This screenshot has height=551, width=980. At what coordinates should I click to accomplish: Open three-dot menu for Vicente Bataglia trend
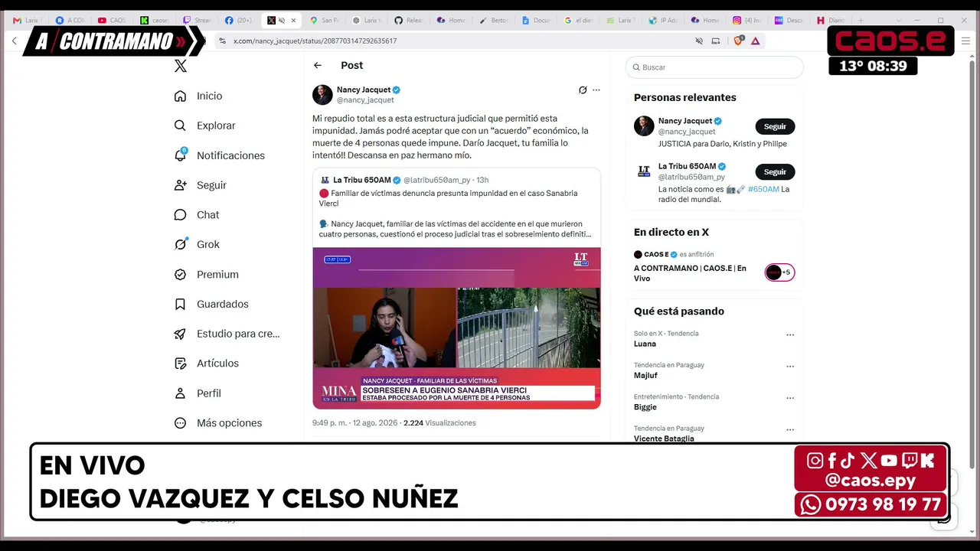[x=790, y=429]
